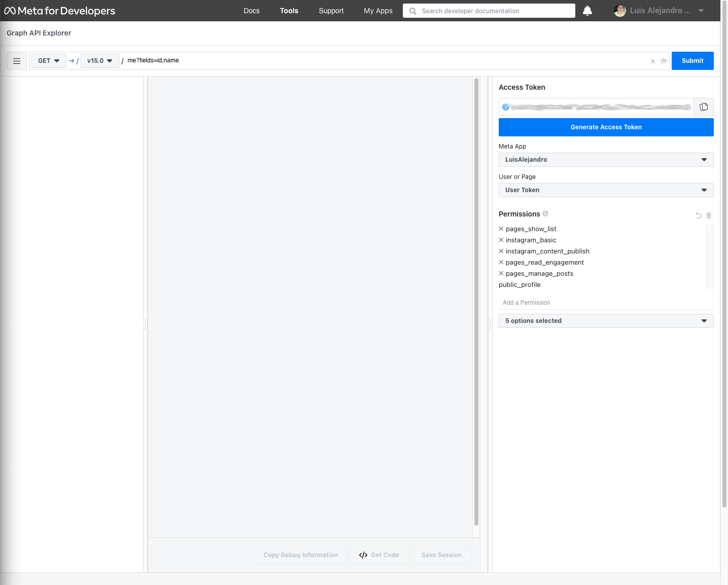
Task: Copy the access token to clipboard
Action: coord(704,107)
